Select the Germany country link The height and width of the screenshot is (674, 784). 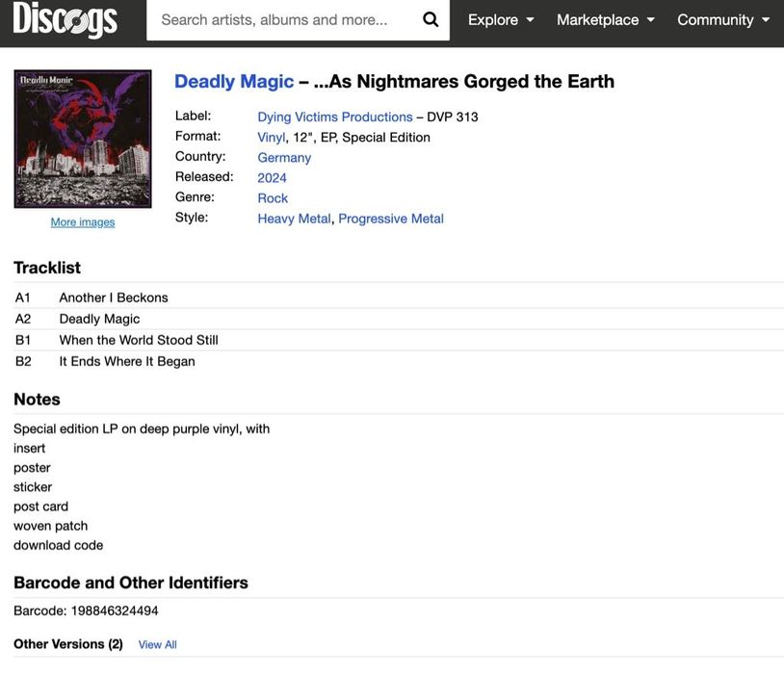[284, 157]
